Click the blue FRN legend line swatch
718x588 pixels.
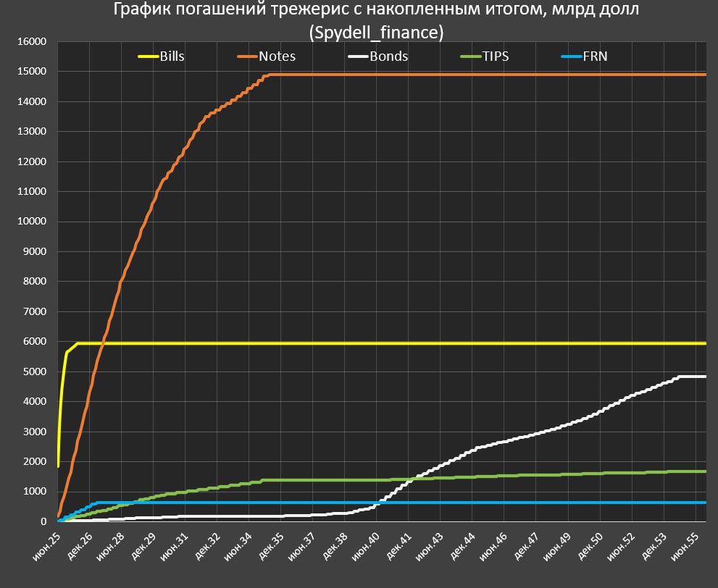[571, 56]
